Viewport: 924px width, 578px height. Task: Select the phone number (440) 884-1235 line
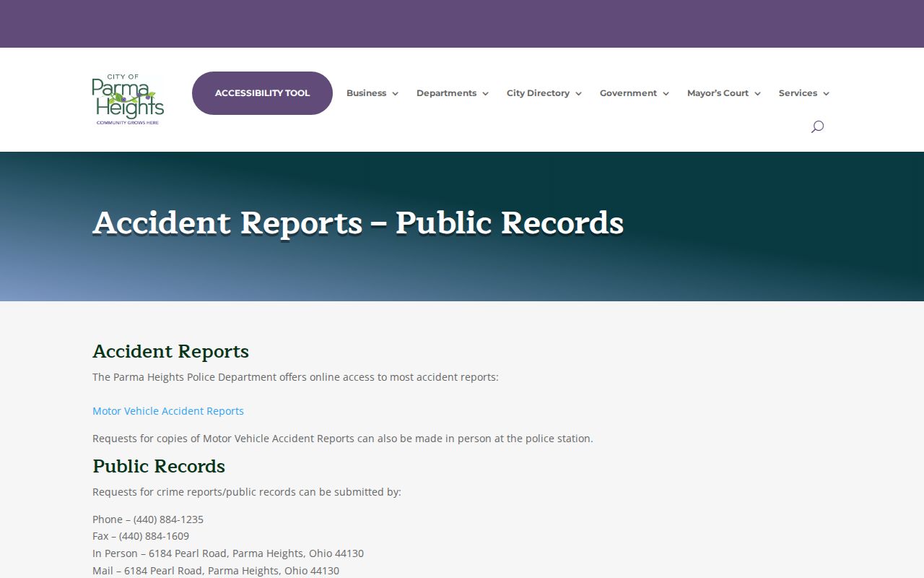(148, 519)
